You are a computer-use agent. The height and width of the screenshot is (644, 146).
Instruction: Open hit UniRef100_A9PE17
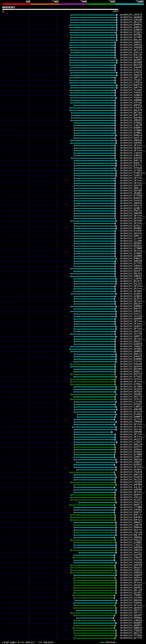(x=131, y=27)
